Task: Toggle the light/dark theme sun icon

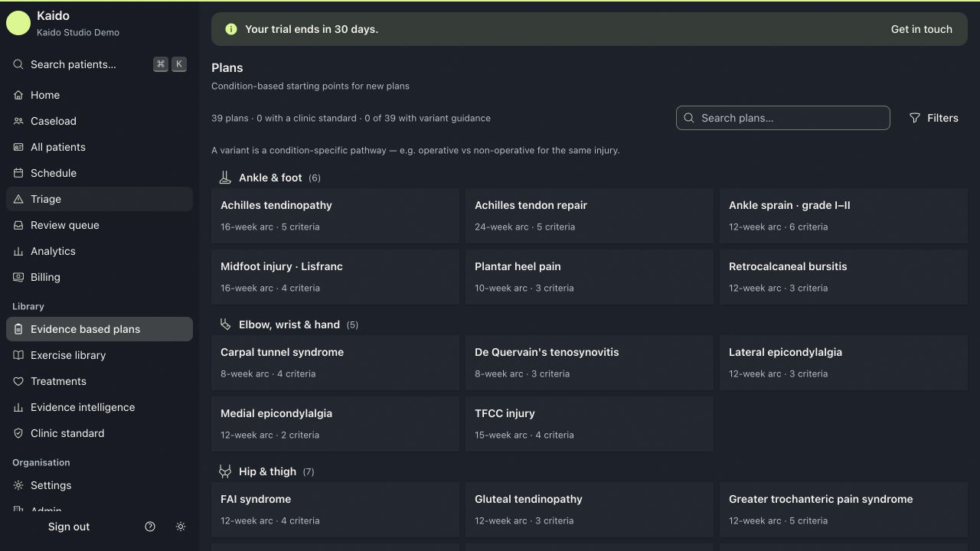Action: pos(181,527)
